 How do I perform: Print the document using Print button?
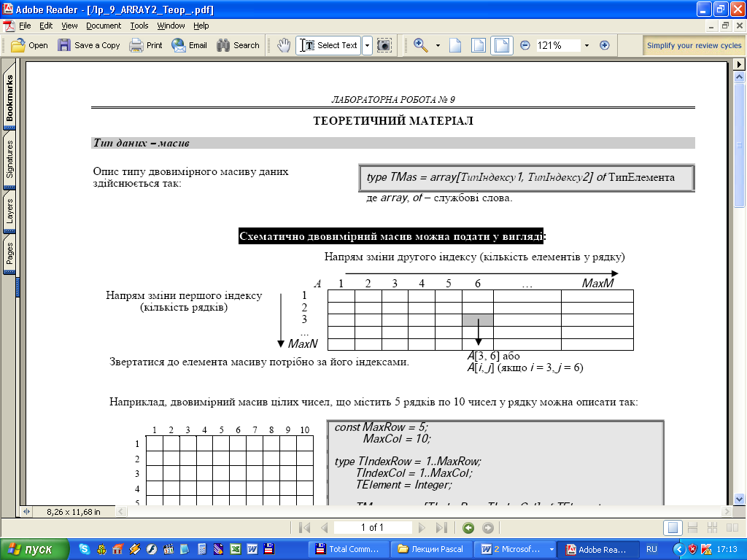pos(146,45)
